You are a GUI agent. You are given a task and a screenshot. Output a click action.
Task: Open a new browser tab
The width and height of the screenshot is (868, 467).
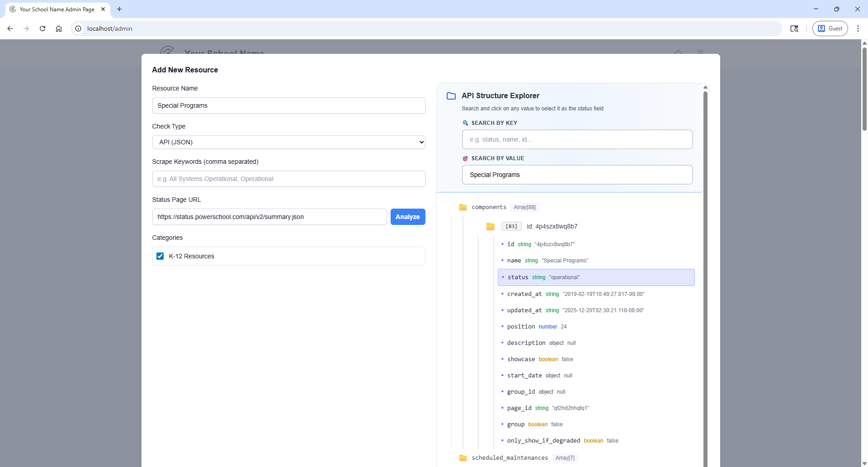click(x=119, y=9)
